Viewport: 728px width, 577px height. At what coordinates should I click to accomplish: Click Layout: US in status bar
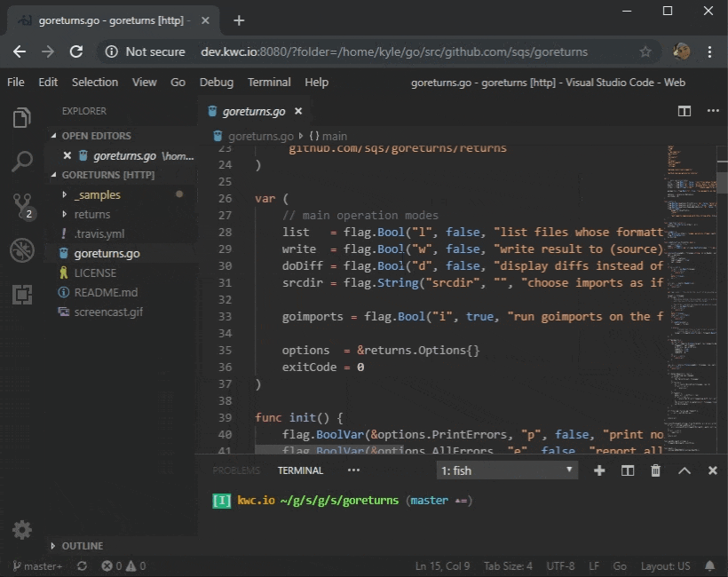click(x=665, y=565)
